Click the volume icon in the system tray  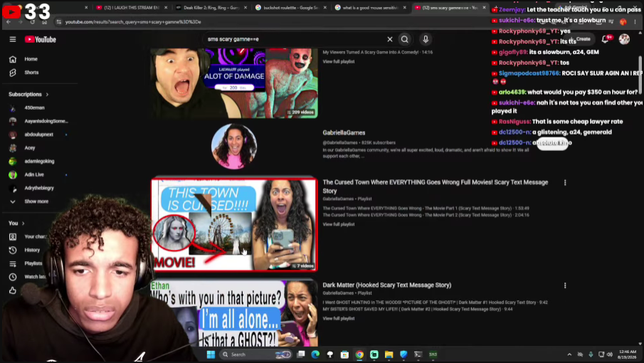pos(610,354)
